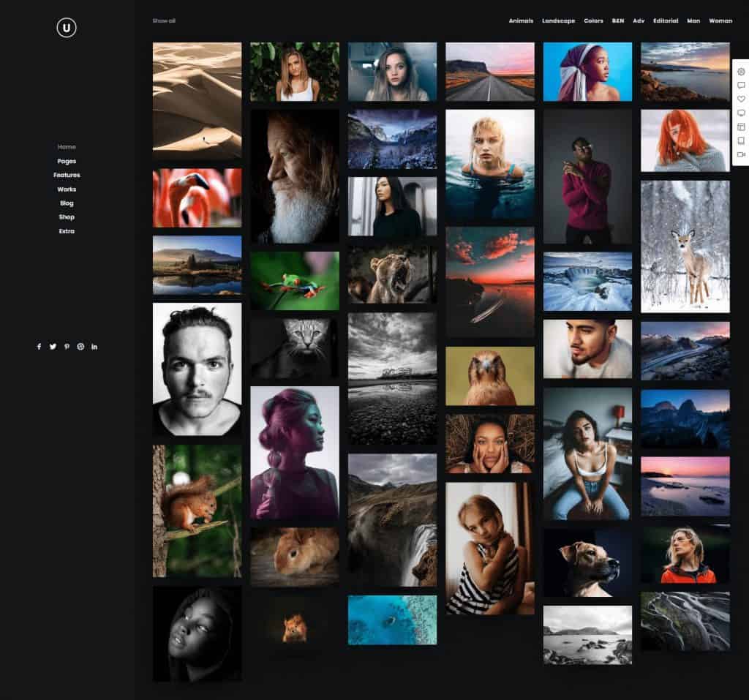This screenshot has height=700, width=749.
Task: Open the Facebook social link
Action: point(39,347)
